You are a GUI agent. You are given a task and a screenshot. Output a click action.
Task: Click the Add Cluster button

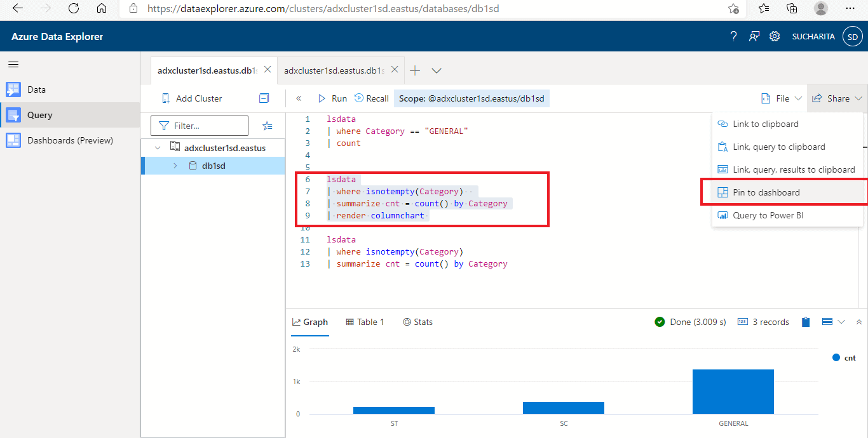pyautogui.click(x=192, y=98)
